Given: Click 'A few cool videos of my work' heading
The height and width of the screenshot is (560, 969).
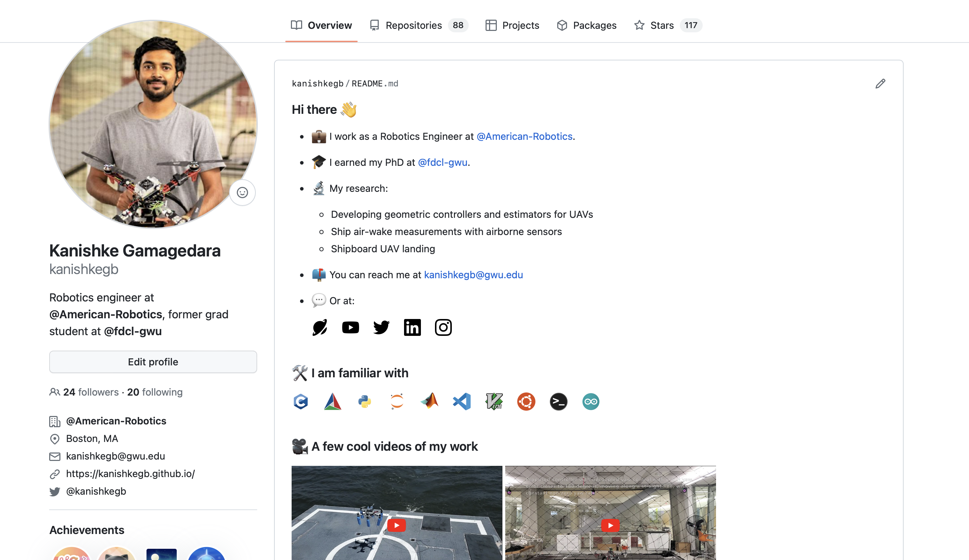Looking at the screenshot, I should point(384,447).
